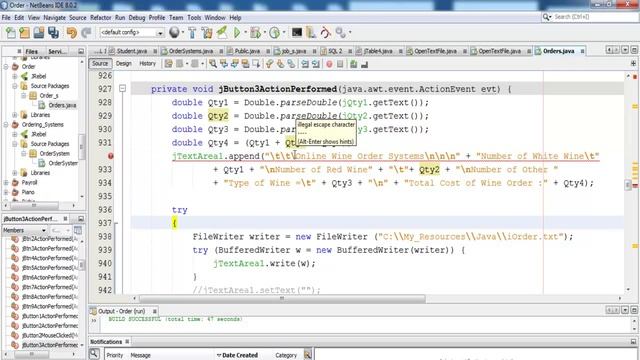The width and height of the screenshot is (640, 360).
Task: Select jButton2MouseClicked in Navigator list
Action: coord(49,336)
